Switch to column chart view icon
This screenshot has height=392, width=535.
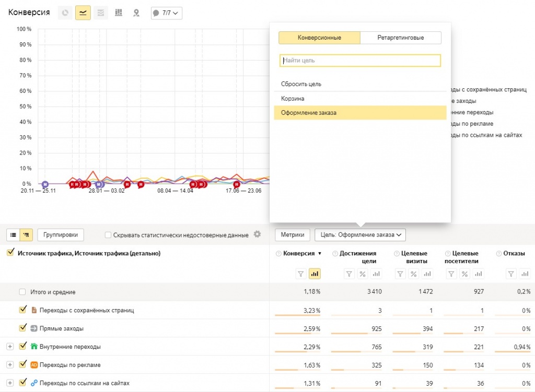[x=119, y=13]
